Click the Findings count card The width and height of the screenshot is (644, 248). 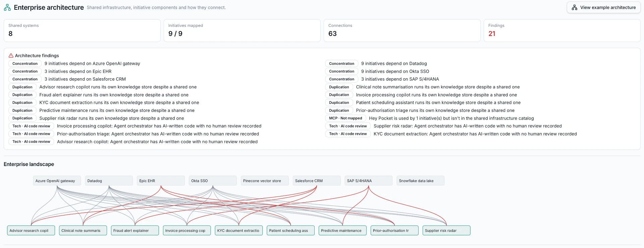tap(562, 31)
